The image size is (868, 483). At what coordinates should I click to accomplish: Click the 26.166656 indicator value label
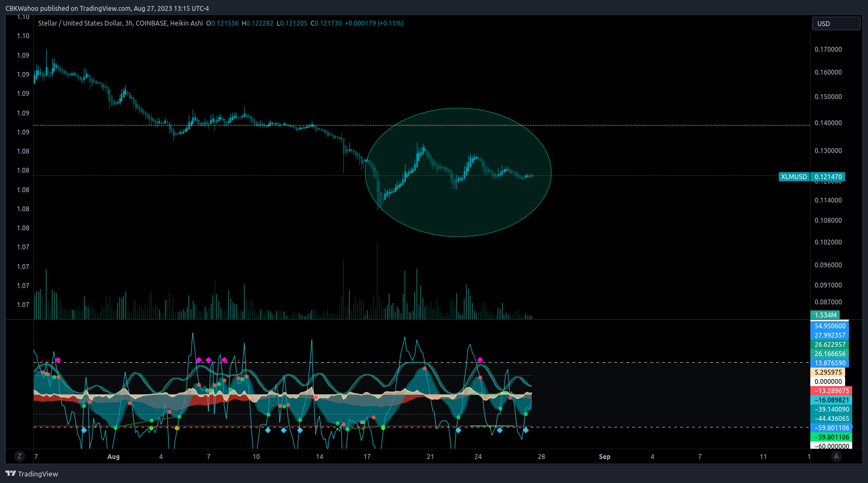click(830, 354)
